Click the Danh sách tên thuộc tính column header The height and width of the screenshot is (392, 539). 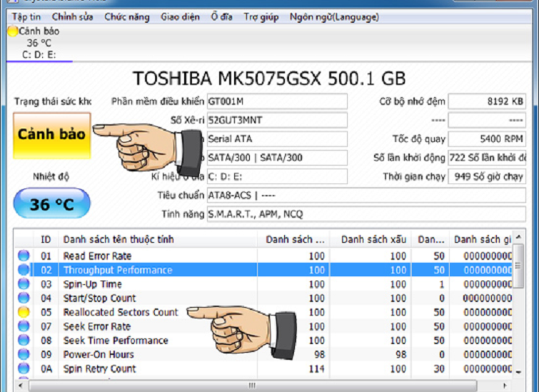[119, 239]
